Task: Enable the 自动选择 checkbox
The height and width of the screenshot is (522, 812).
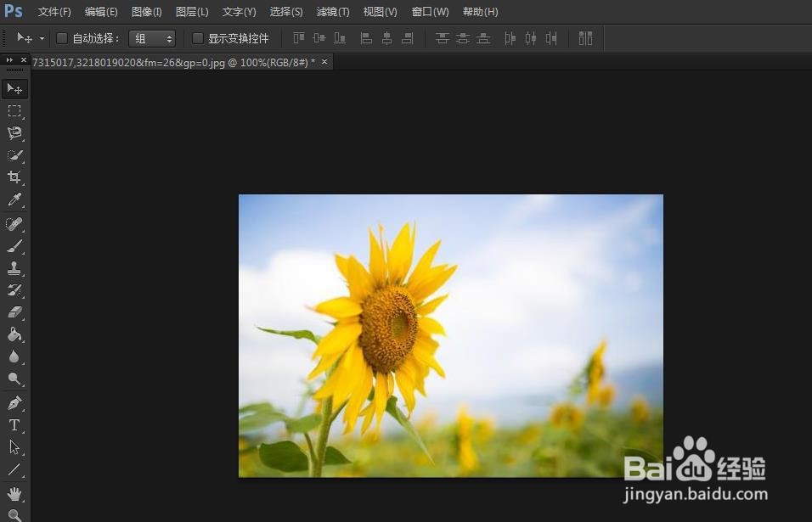Action: [62, 38]
